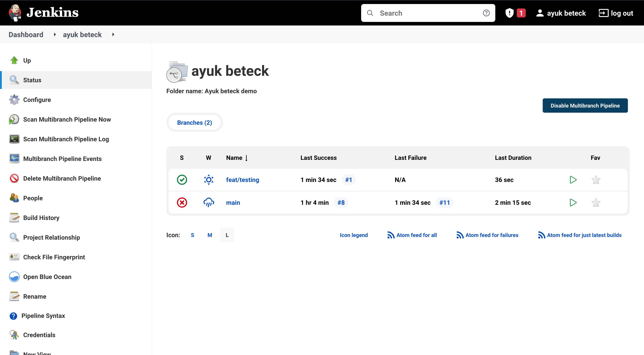Expand the Dashboard breadcrumb arrow
This screenshot has width=644, height=355.
point(55,34)
